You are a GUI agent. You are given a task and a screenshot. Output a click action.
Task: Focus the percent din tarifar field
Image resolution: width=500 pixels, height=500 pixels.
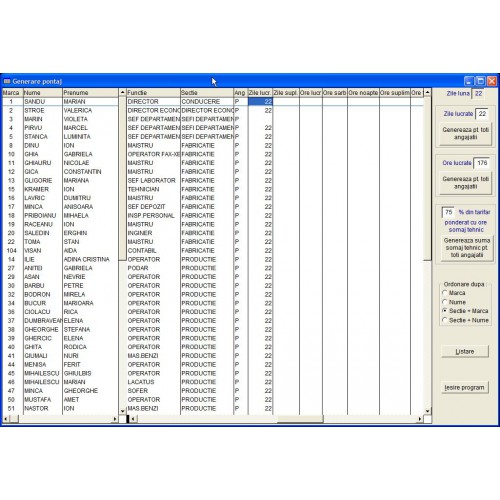449,212
